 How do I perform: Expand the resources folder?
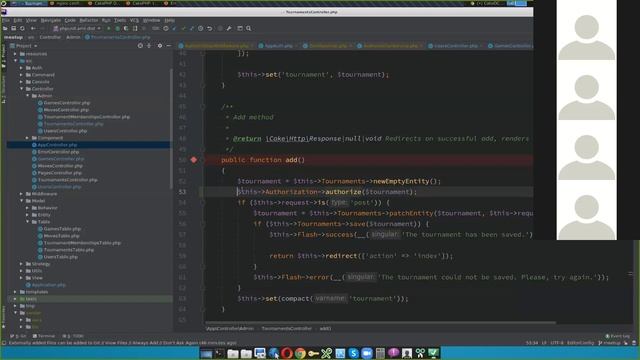15,54
